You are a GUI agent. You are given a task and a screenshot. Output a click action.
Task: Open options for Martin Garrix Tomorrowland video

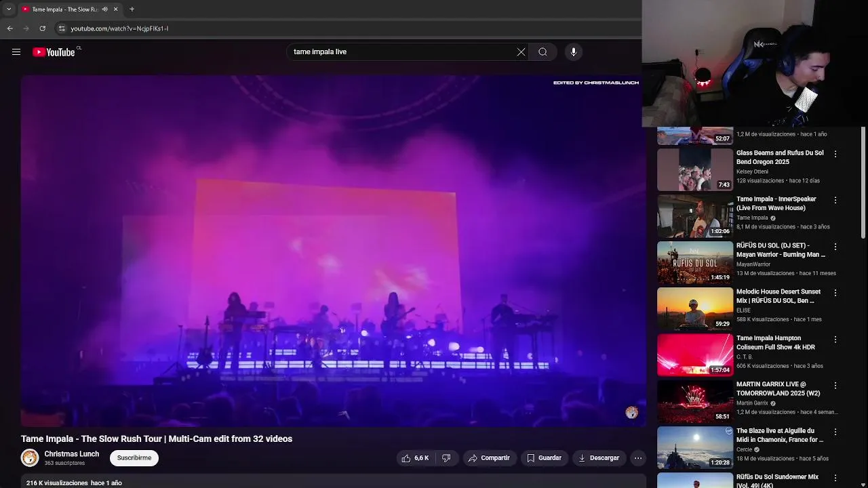click(x=835, y=386)
